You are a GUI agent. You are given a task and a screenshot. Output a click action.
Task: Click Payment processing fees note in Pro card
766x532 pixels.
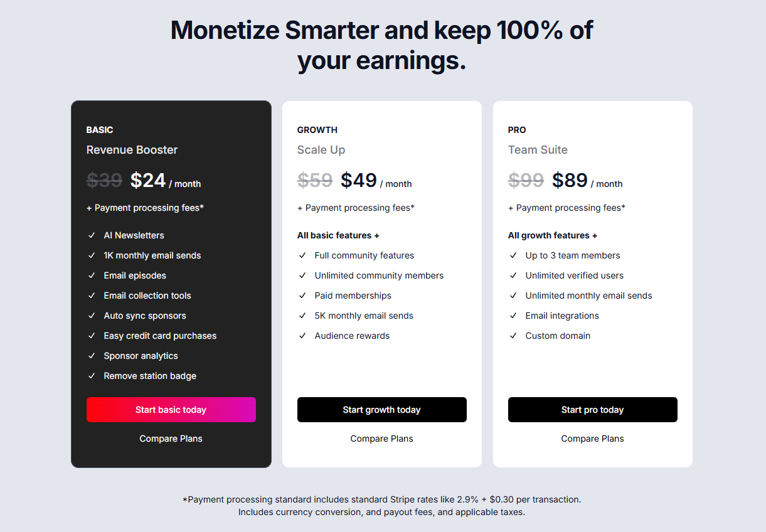[x=567, y=208]
